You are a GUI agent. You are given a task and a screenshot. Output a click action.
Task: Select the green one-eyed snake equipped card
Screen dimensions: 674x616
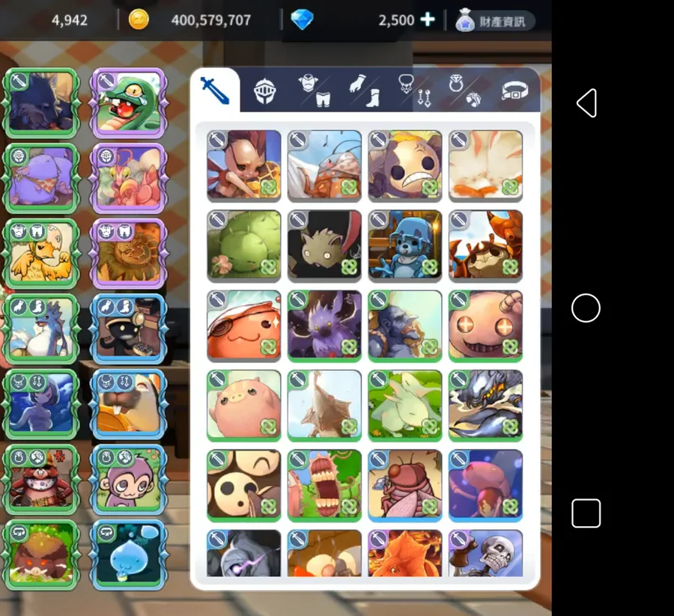pyautogui.click(x=129, y=103)
